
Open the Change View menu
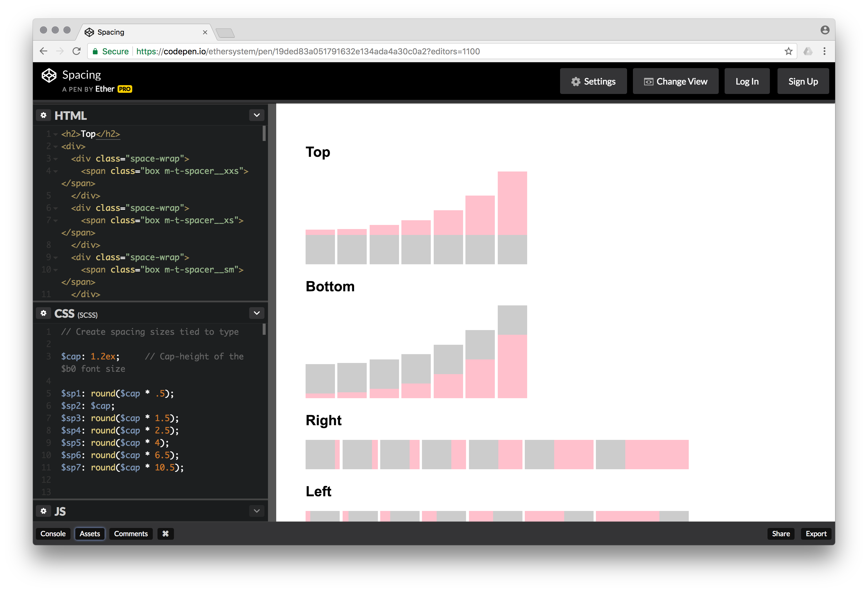point(675,81)
